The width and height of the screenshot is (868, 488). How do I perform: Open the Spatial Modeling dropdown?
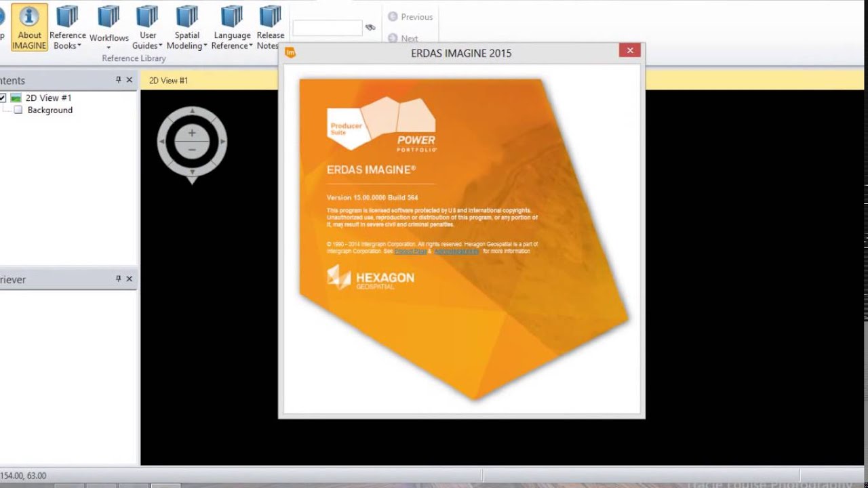pyautogui.click(x=187, y=27)
